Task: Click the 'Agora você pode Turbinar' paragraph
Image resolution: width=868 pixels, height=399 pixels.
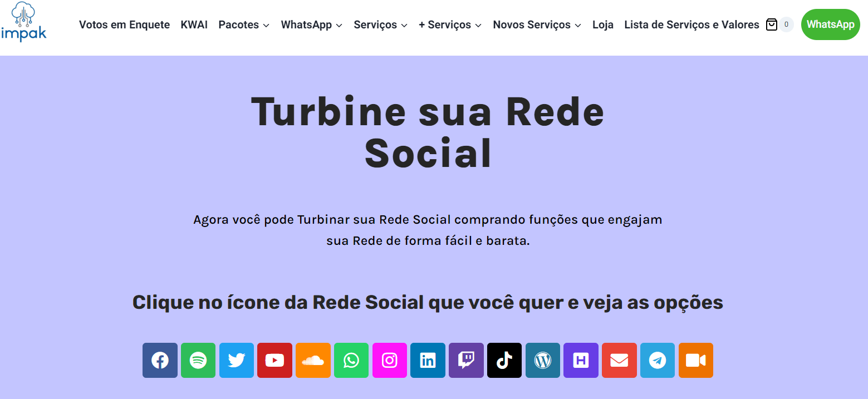Action: tap(428, 230)
